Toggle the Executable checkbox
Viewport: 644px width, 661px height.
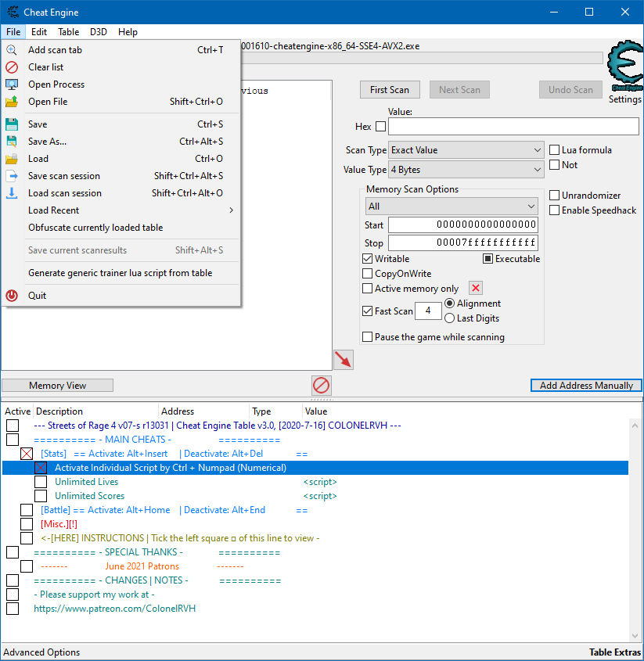tap(488, 259)
